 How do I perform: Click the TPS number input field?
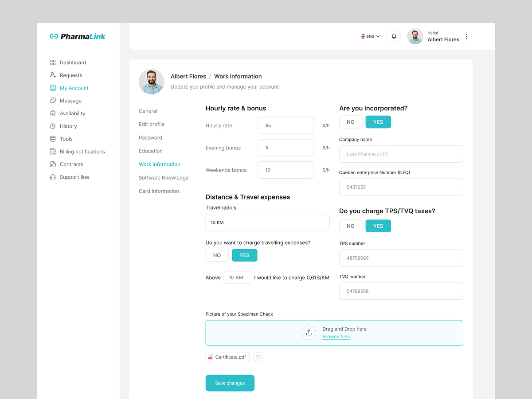401,258
